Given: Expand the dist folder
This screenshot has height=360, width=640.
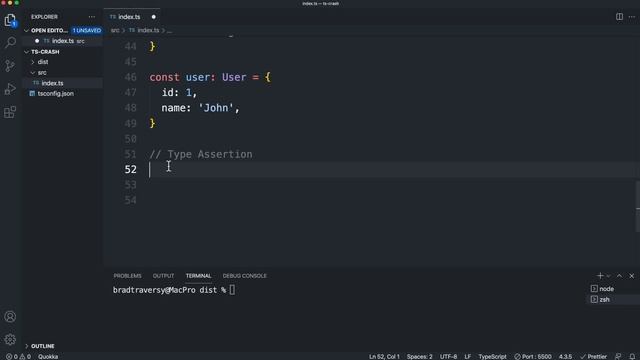Looking at the screenshot, I should pyautogui.click(x=43, y=62).
